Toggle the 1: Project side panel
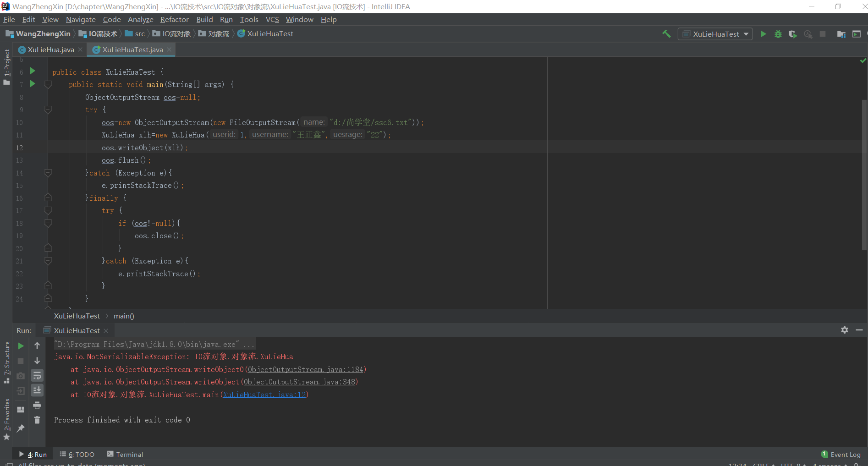The width and height of the screenshot is (868, 466). coord(6,67)
